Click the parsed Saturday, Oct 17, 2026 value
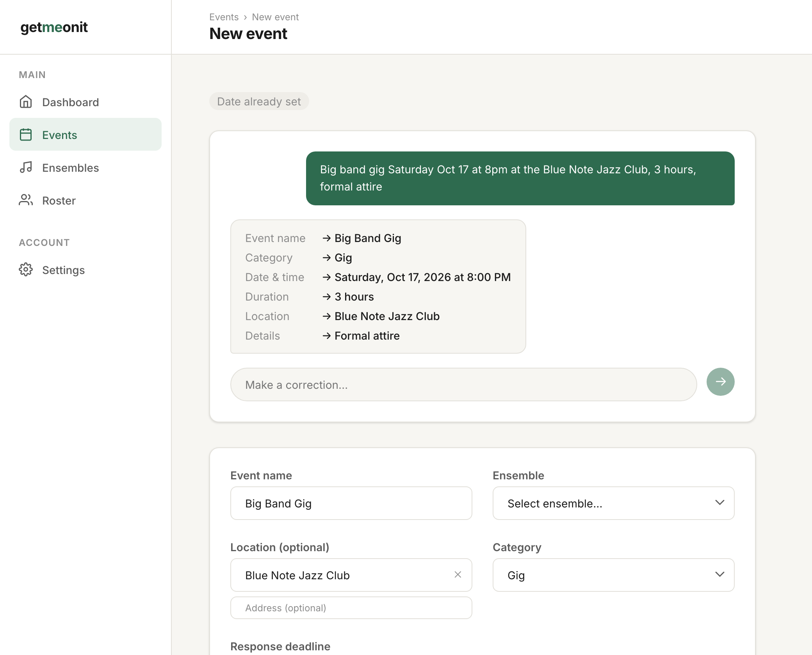This screenshot has height=655, width=812. pos(422,277)
